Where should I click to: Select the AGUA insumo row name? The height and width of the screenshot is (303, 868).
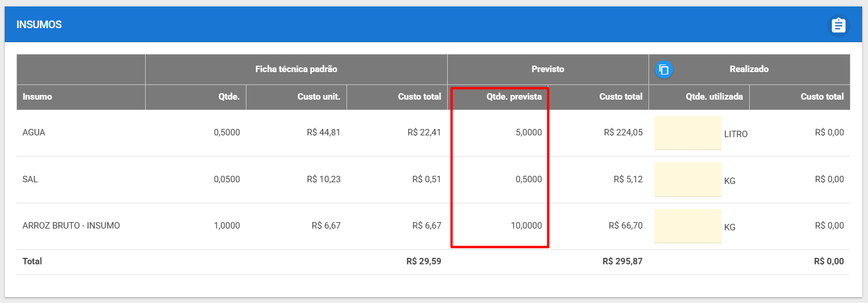click(34, 132)
